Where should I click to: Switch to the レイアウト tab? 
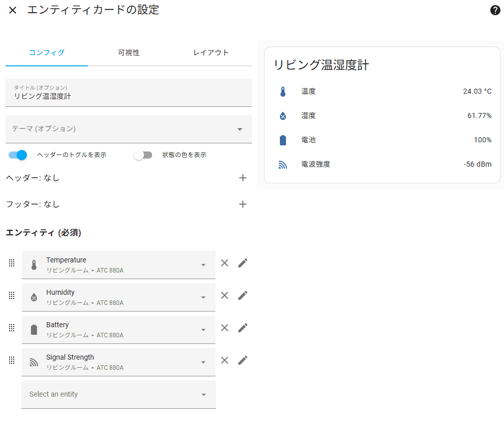[x=211, y=53]
